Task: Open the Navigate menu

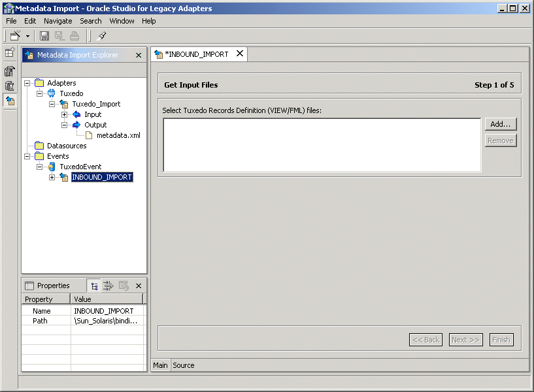Action: (x=58, y=21)
